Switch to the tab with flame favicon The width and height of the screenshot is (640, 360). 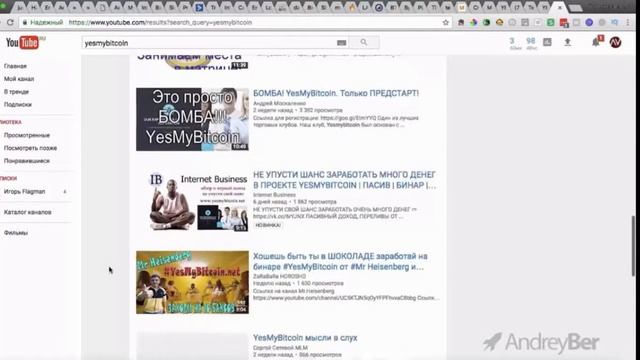(352, 7)
